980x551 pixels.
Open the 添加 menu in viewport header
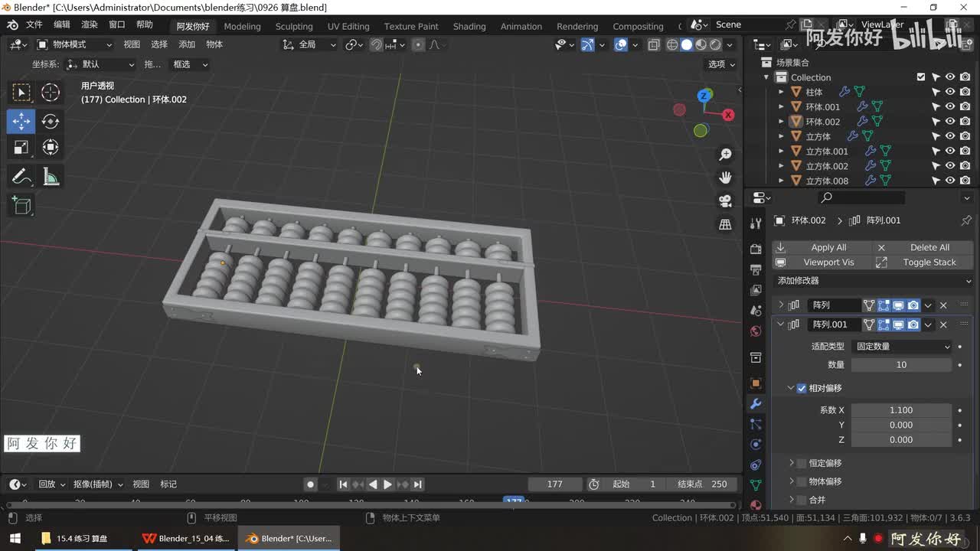pyautogui.click(x=187, y=44)
